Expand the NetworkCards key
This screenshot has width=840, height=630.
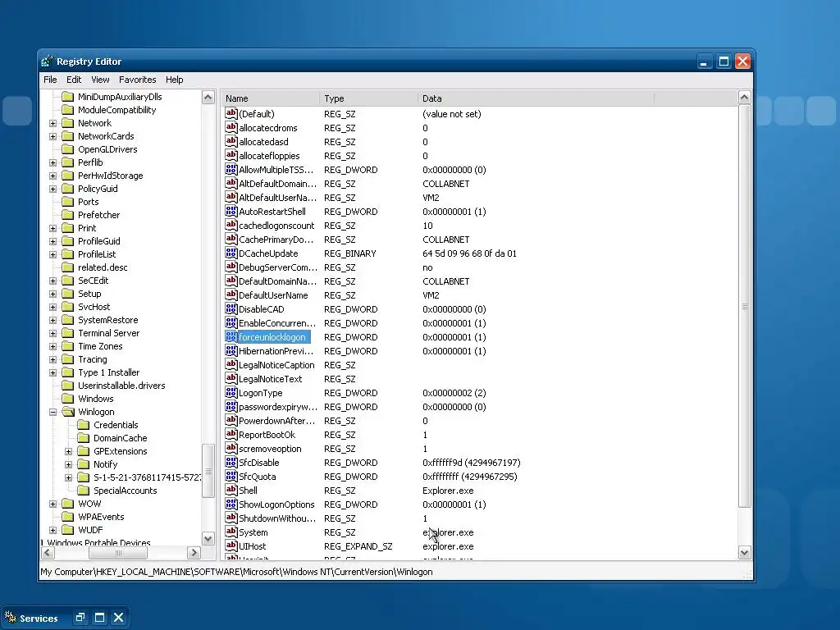(x=52, y=136)
